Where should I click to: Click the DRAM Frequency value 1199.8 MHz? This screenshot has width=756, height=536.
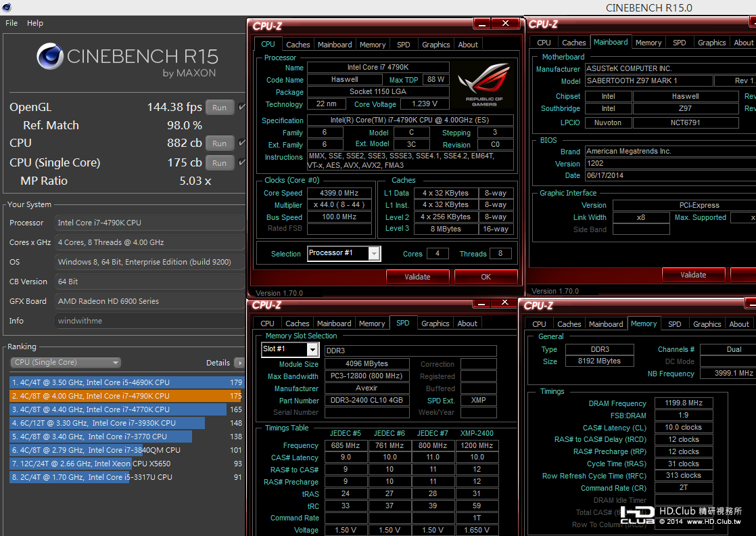click(684, 403)
